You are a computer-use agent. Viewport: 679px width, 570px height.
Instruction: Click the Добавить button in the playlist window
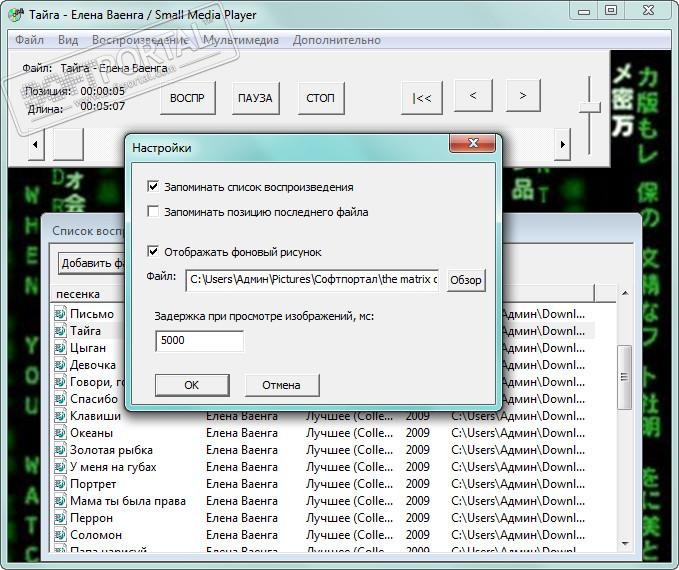click(x=92, y=263)
